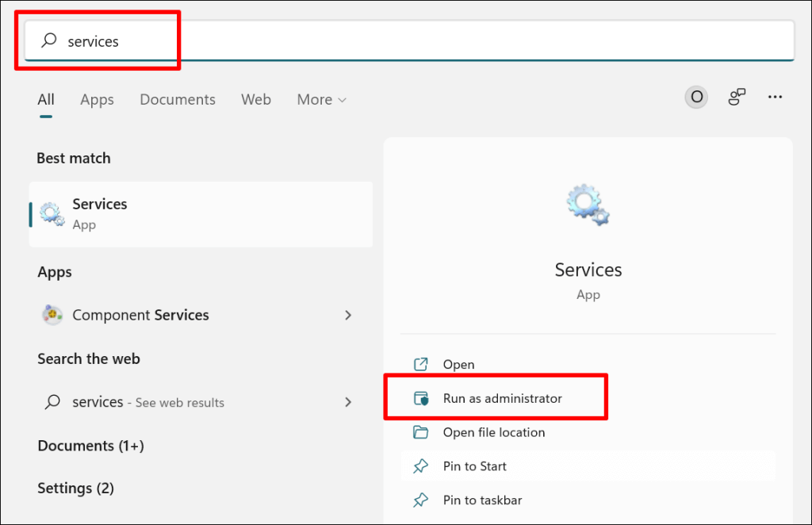The image size is (812, 525).
Task: Open the three-dot options menu
Action: pos(776,97)
